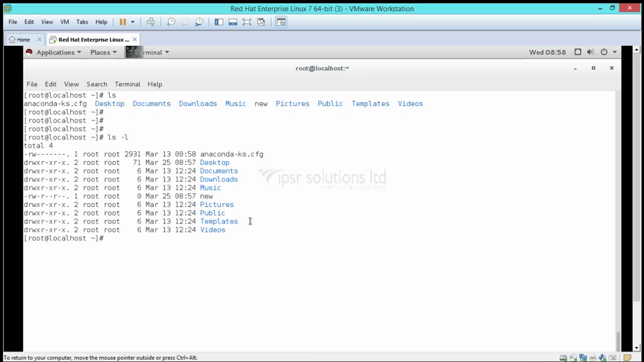This screenshot has width=644, height=362.
Task: Click the VMware Workstation title bar icon
Action: 8,8
